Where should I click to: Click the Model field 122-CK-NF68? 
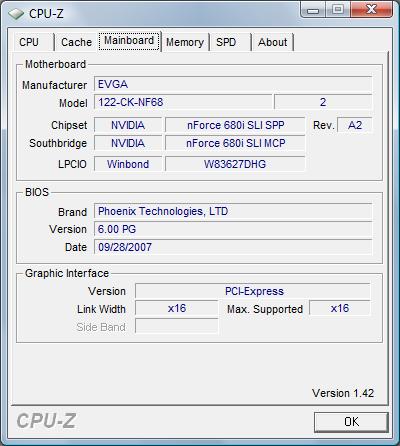(x=183, y=102)
